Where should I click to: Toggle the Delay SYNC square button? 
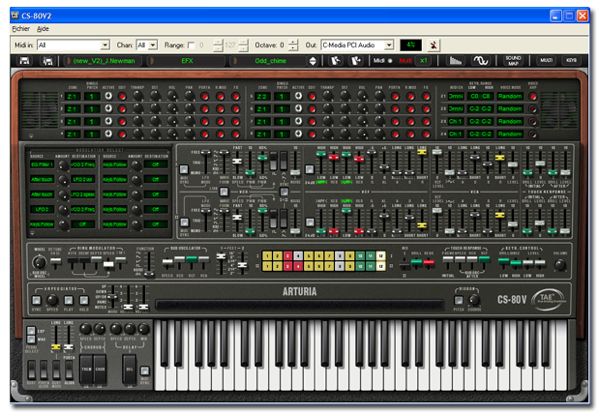point(145,370)
